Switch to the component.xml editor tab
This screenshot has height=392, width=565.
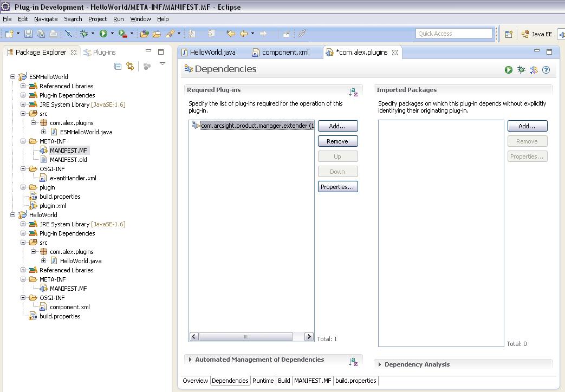281,52
